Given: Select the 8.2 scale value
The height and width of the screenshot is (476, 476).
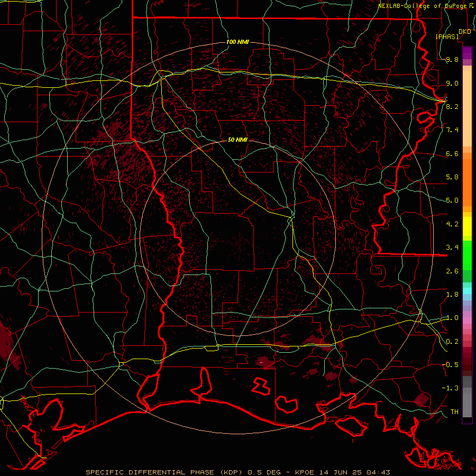Looking at the screenshot, I should coord(452,106).
